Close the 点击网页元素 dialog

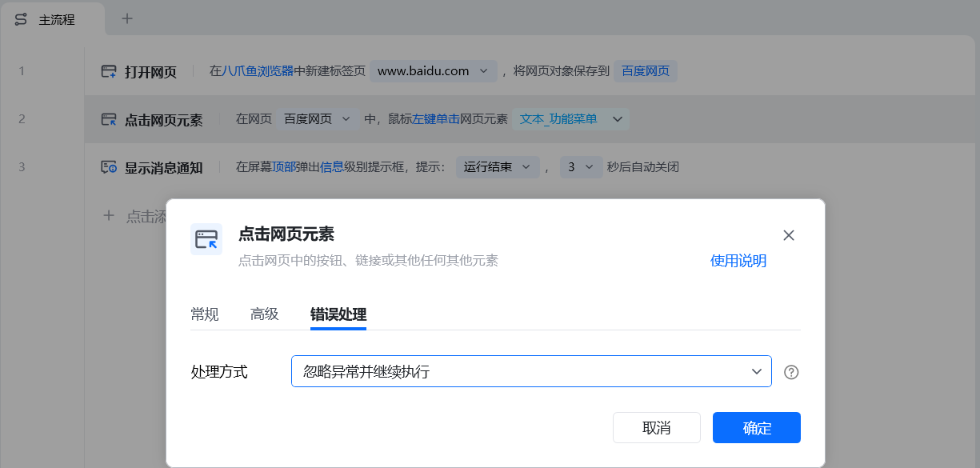point(789,235)
